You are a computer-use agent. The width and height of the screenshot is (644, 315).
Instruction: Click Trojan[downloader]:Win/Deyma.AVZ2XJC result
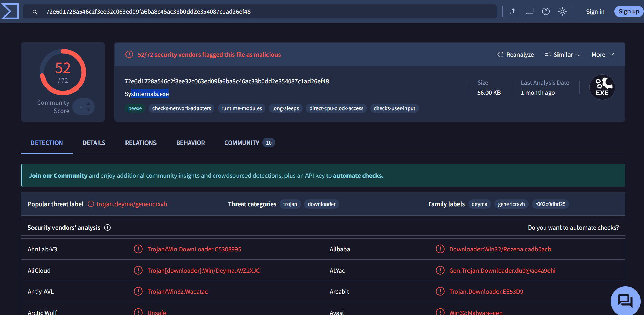[x=203, y=271]
